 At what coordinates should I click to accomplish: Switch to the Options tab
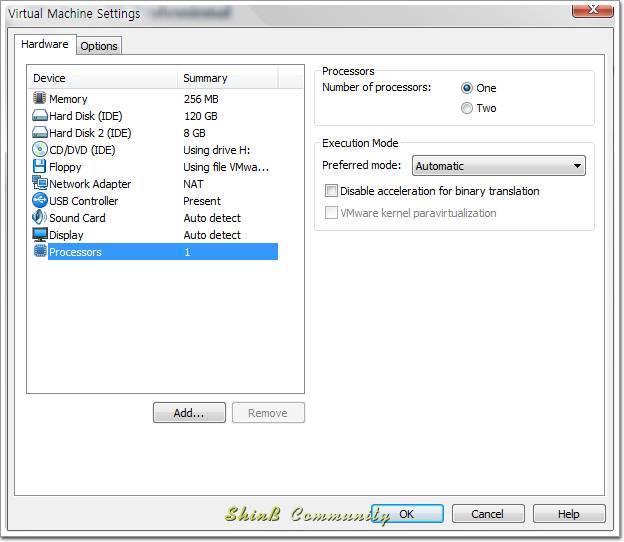99,46
